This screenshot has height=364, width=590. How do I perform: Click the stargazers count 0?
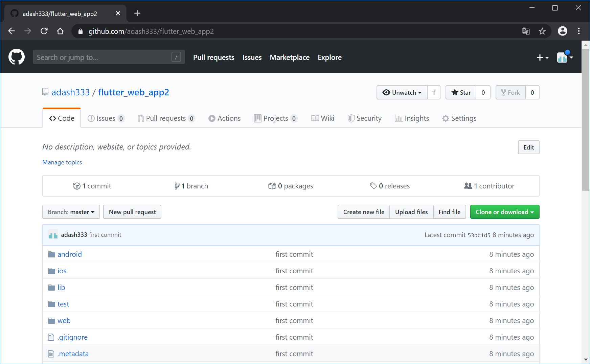(483, 92)
